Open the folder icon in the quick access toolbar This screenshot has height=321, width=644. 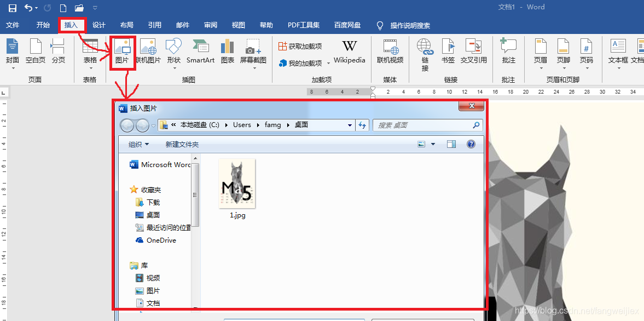coord(79,8)
